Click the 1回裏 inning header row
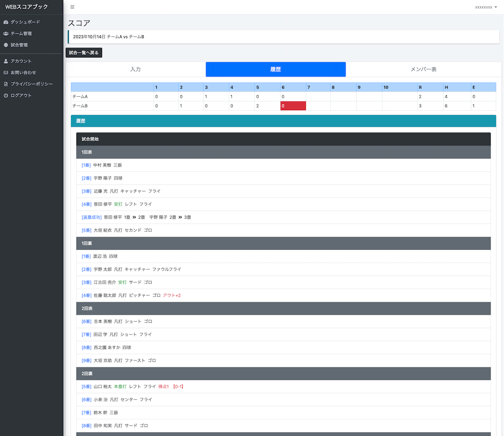Screen dimensions: 504x436 tap(283, 243)
